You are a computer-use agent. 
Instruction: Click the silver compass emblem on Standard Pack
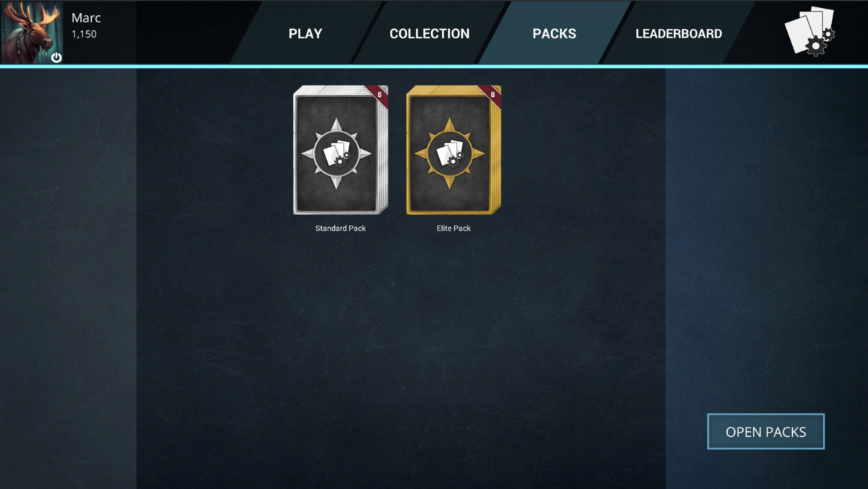coord(336,154)
